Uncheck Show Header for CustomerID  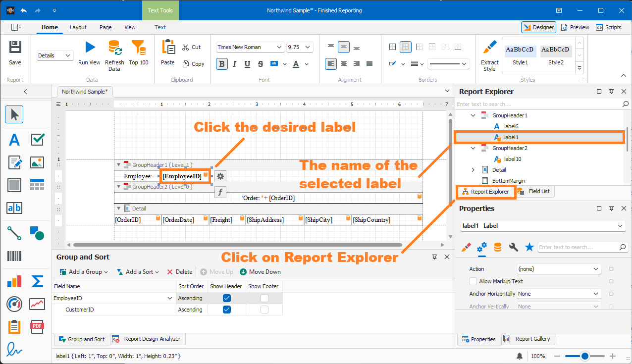(226, 309)
